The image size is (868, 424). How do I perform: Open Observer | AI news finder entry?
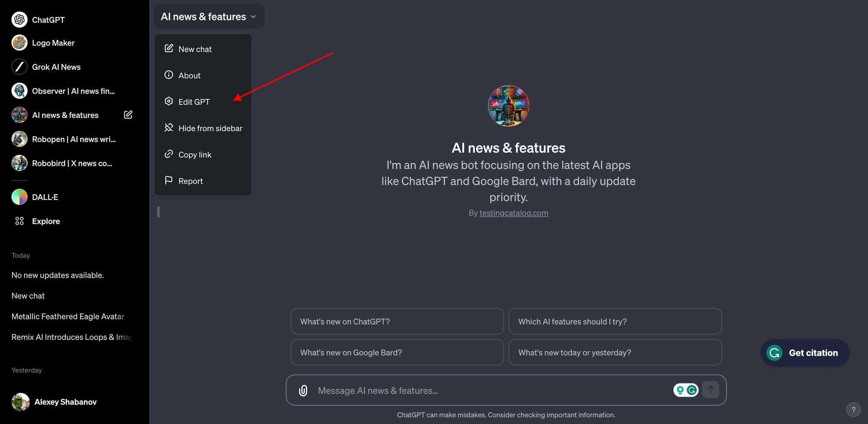point(73,91)
